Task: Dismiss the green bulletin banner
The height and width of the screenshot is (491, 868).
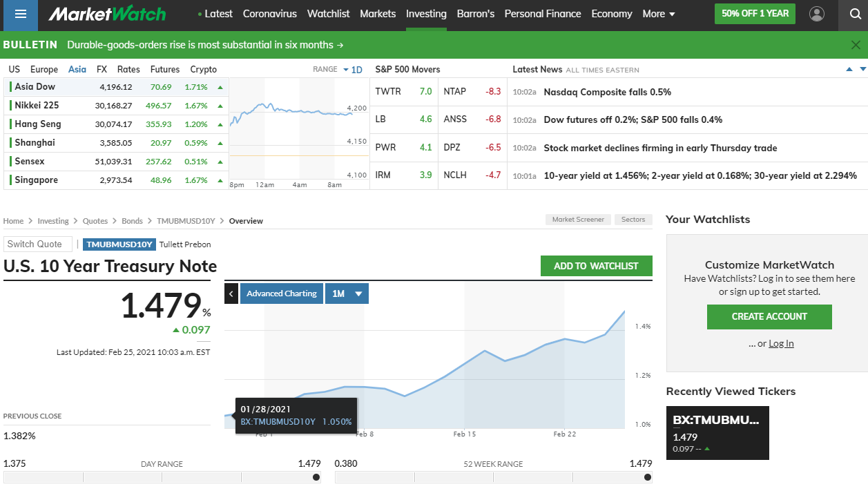Action: [856, 45]
